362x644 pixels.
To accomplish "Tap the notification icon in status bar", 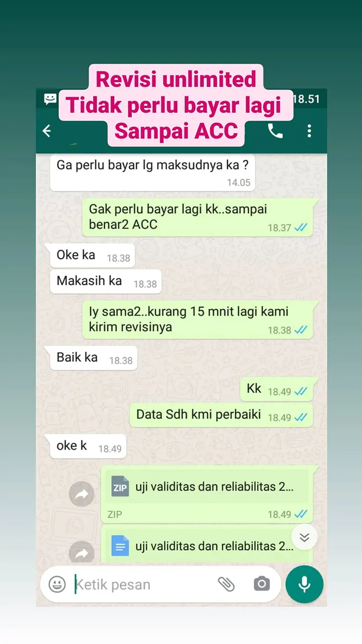I will point(50,99).
